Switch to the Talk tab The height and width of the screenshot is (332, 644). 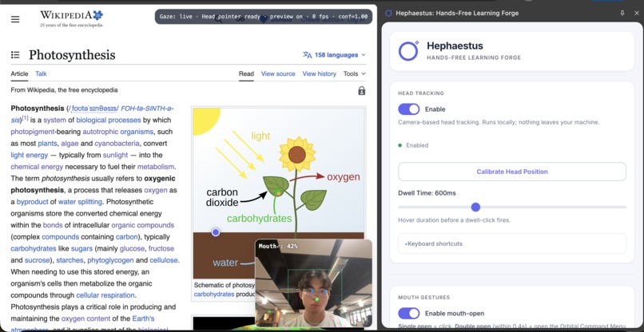[x=41, y=74]
